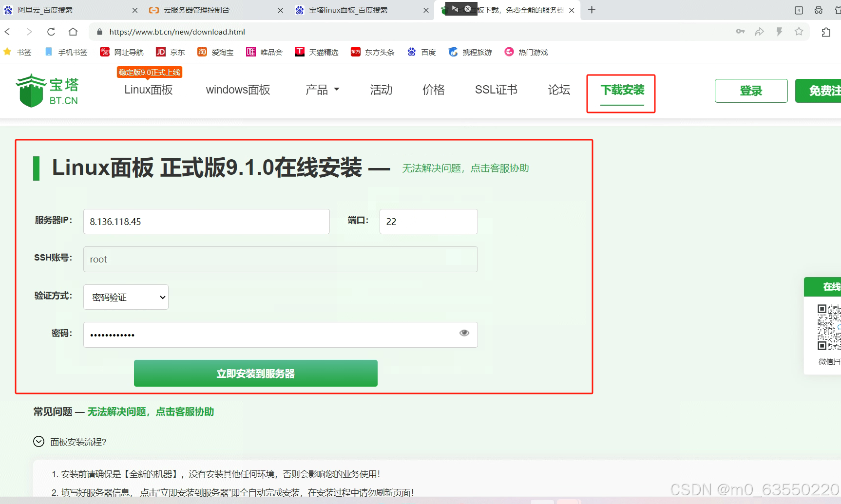
Task: Click the browser reload page icon
Action: (x=51, y=32)
